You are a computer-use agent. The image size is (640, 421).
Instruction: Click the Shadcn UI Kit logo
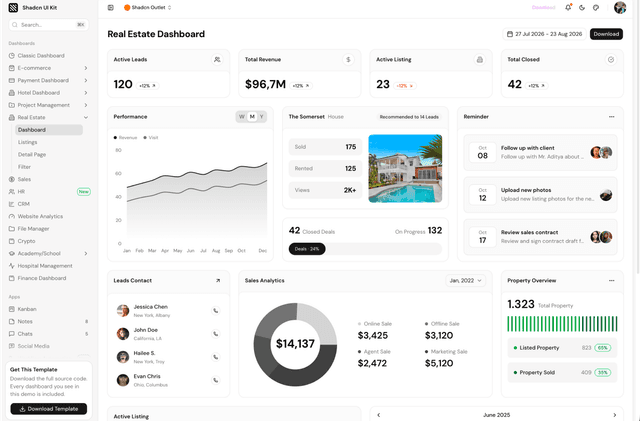[13, 7]
